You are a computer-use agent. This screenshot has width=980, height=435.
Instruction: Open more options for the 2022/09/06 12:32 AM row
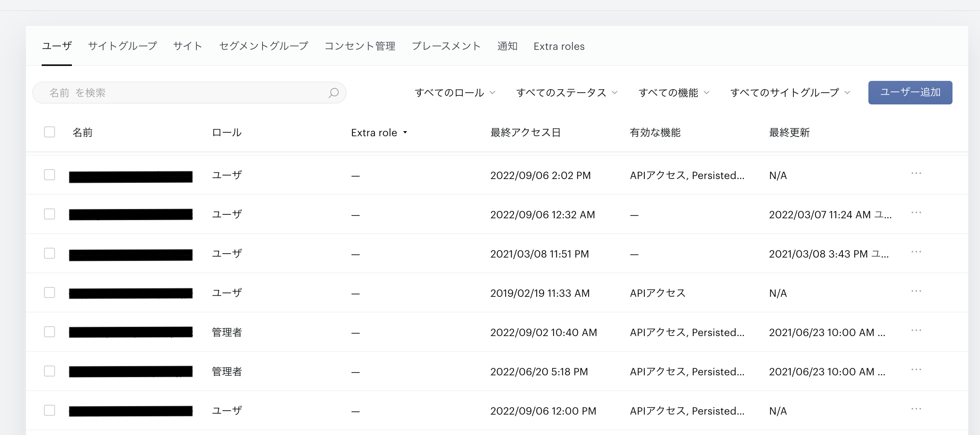916,212
